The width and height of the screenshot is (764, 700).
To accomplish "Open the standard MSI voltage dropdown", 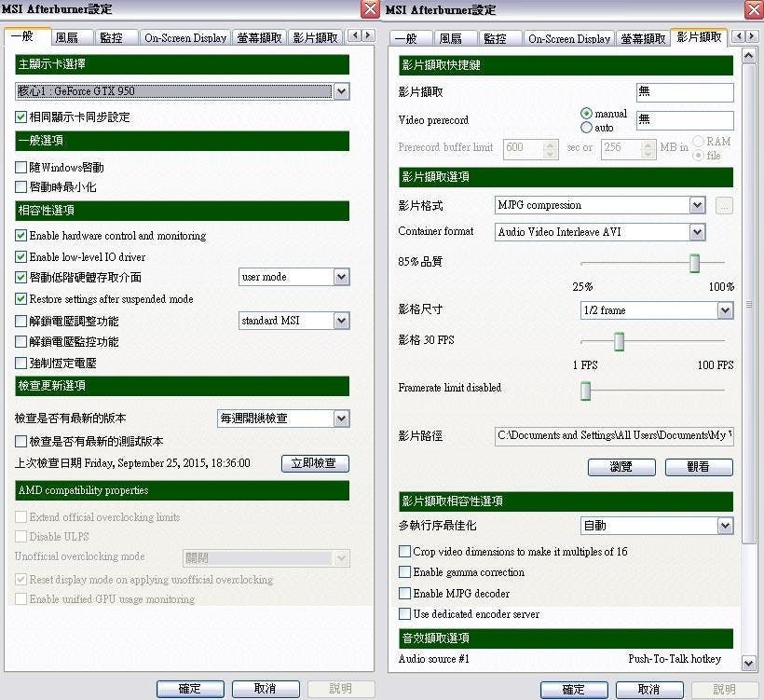I will 293,321.
